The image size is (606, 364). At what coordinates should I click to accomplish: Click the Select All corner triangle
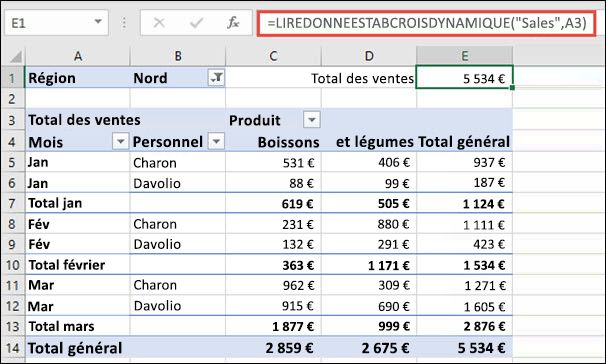(15, 57)
